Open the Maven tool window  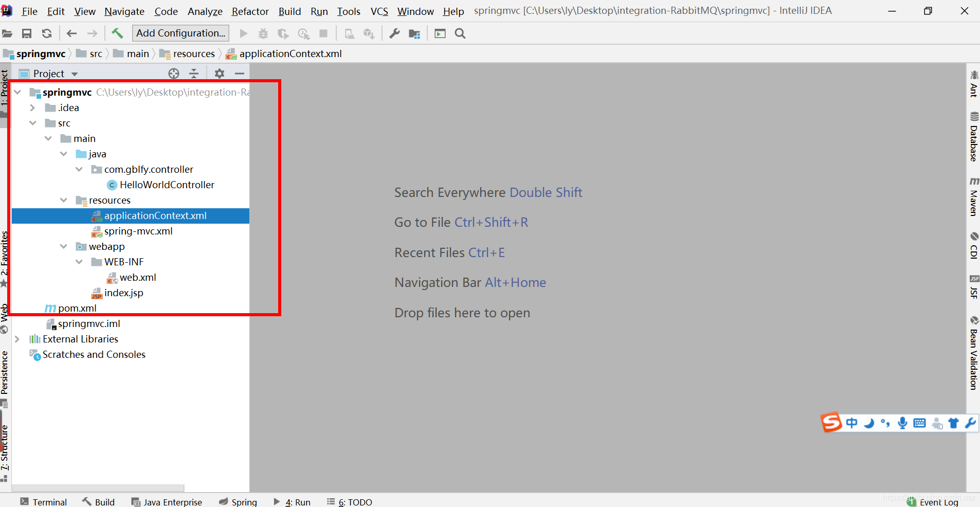tap(974, 196)
